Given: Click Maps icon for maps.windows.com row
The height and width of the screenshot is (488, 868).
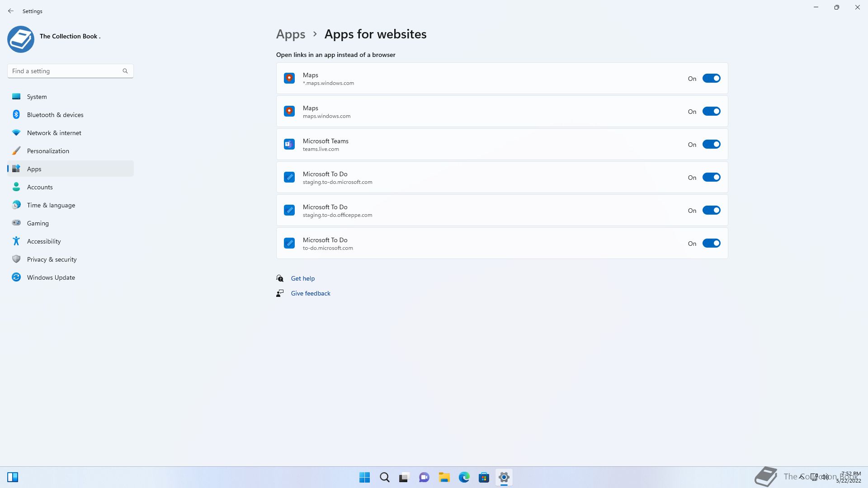Looking at the screenshot, I should coord(289,111).
